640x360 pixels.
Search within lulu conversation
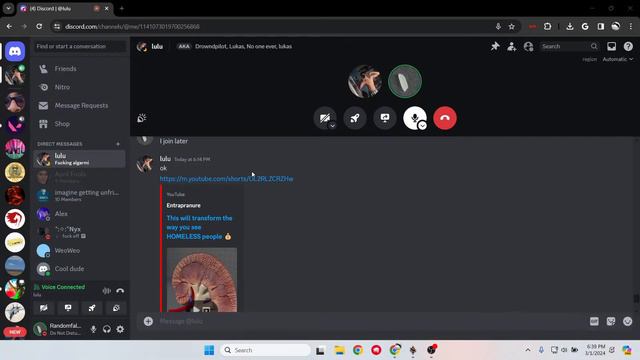tap(569, 47)
